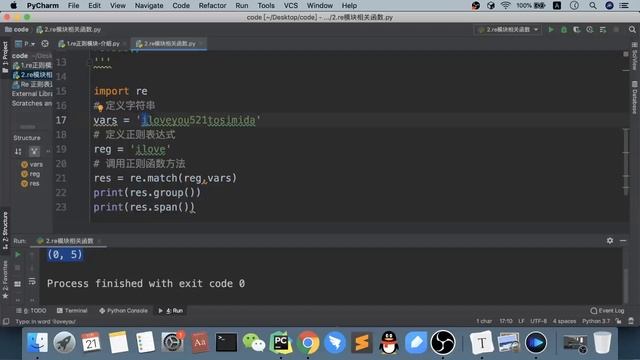This screenshot has height=360, width=640.
Task: Open the Navigate menu
Action: click(149, 6)
